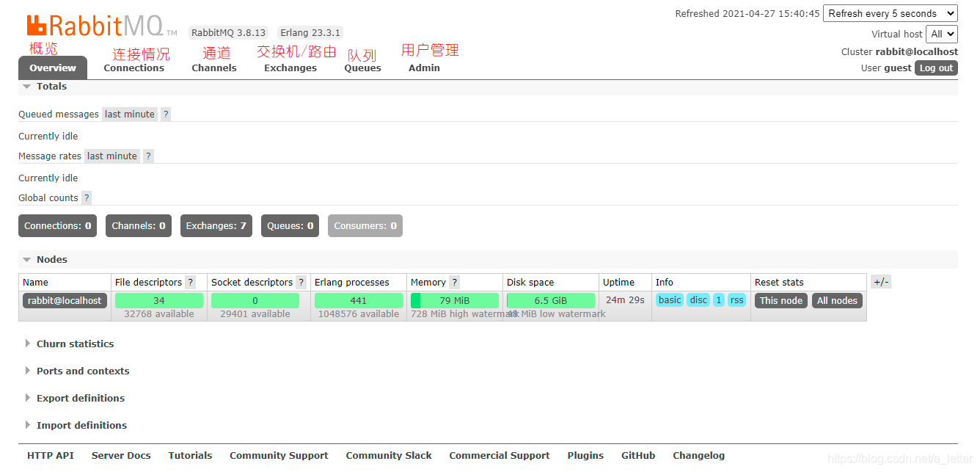Click help icon beside Message rates
This screenshot has width=980, height=472.
[x=148, y=156]
